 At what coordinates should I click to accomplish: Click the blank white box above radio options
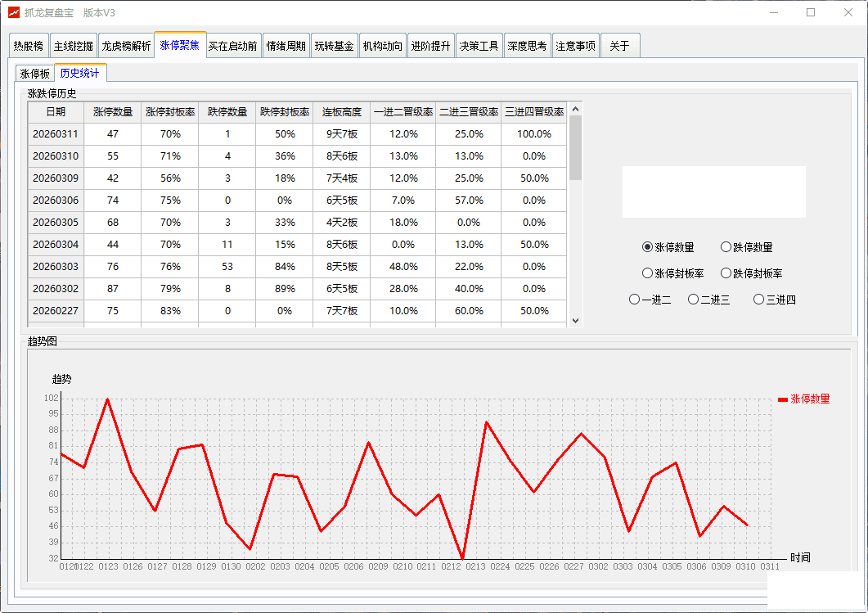pos(713,192)
